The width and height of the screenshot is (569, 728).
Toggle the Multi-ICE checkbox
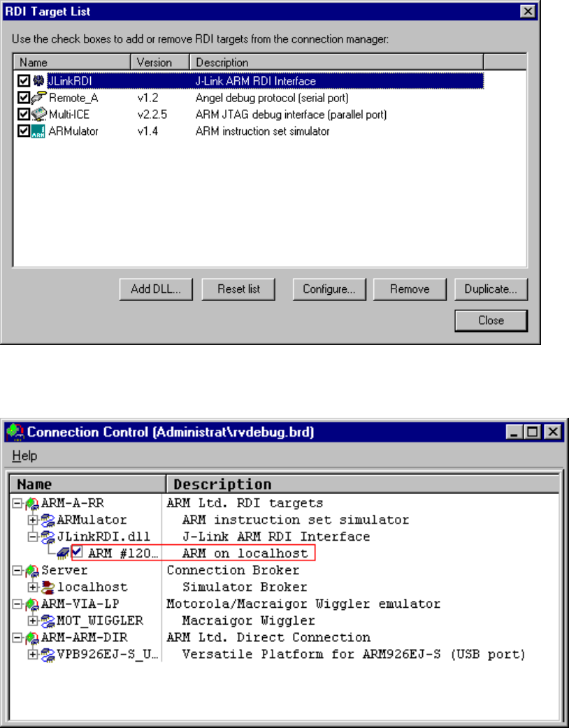pyautogui.click(x=24, y=115)
